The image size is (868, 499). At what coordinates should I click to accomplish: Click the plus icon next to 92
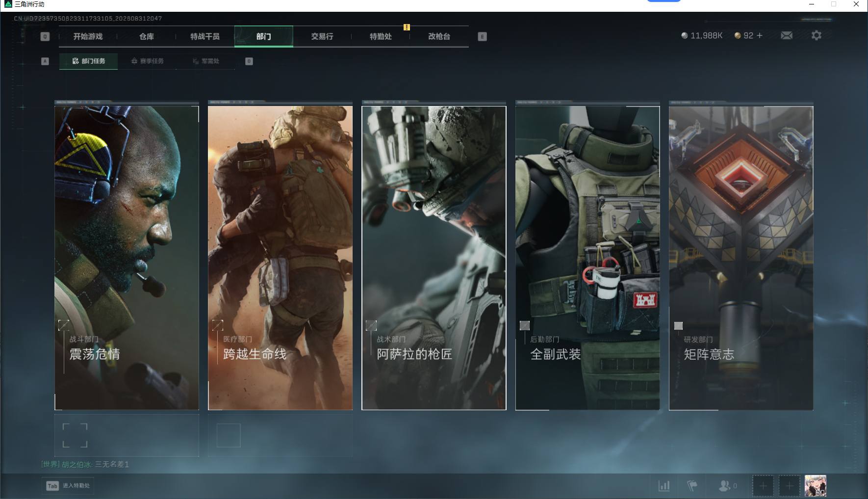click(x=760, y=35)
